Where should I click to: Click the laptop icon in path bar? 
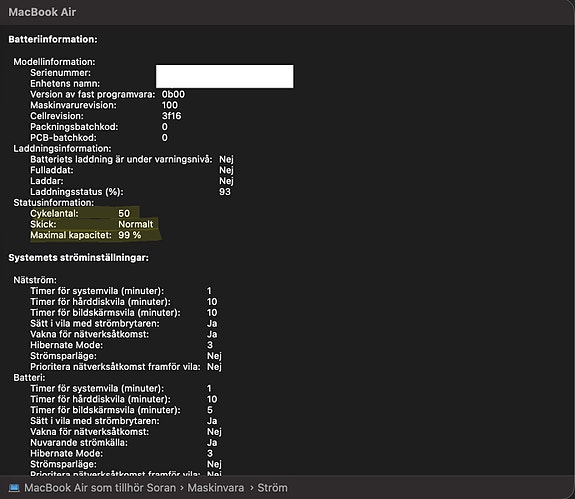click(x=14, y=488)
